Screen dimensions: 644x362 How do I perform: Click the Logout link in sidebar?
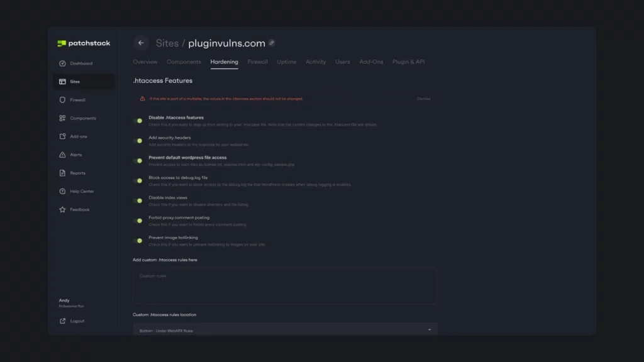[77, 321]
